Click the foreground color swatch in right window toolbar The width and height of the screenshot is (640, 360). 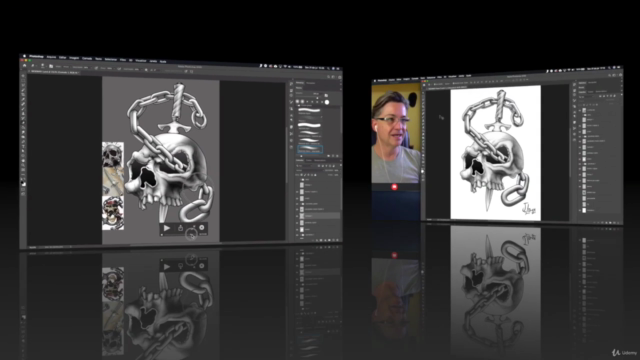tap(423, 171)
